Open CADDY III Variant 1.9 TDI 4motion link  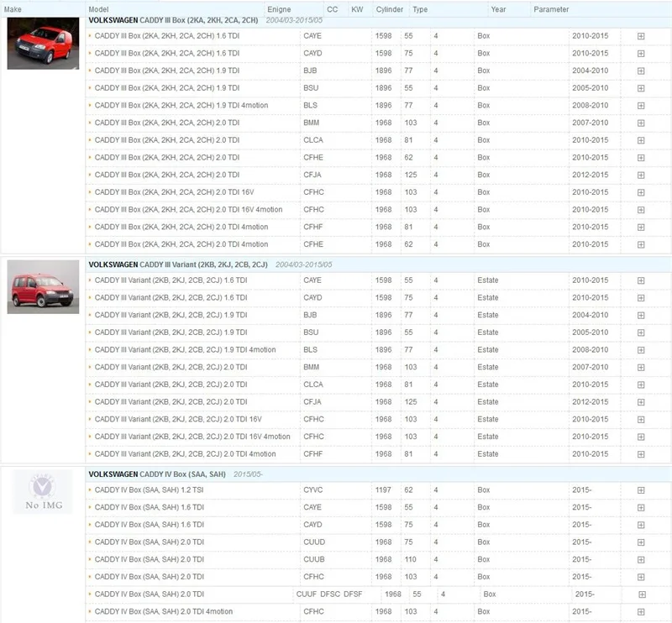[185, 349]
